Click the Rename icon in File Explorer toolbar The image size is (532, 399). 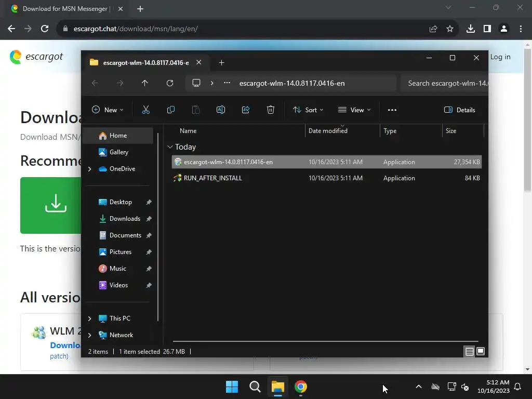(220, 110)
